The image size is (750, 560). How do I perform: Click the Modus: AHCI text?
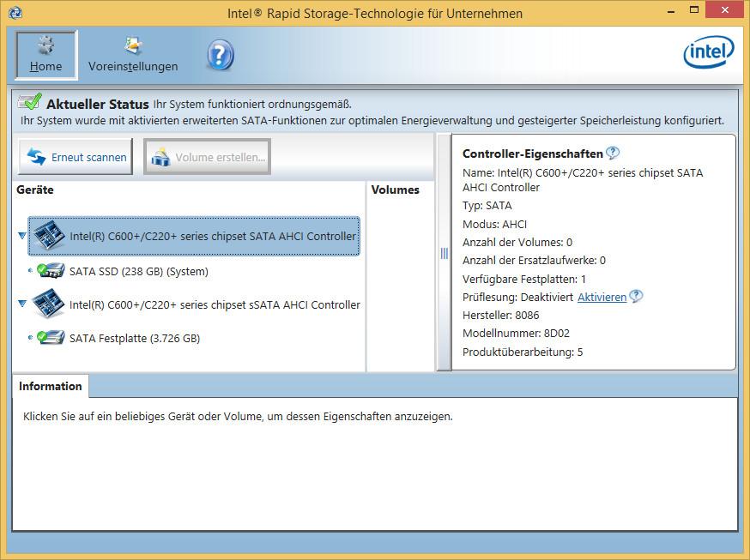click(494, 224)
